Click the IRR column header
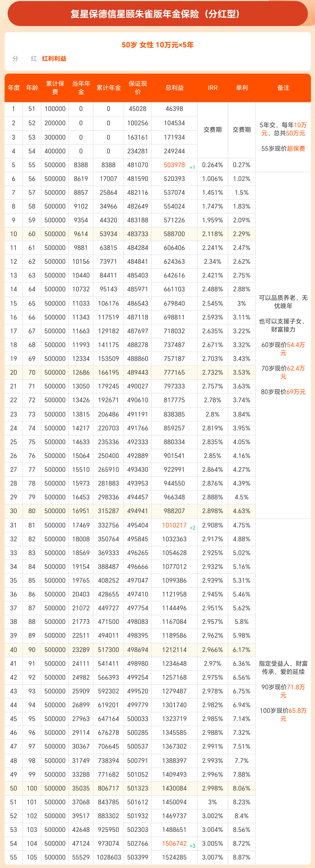The width and height of the screenshot is (315, 868). coord(212,88)
